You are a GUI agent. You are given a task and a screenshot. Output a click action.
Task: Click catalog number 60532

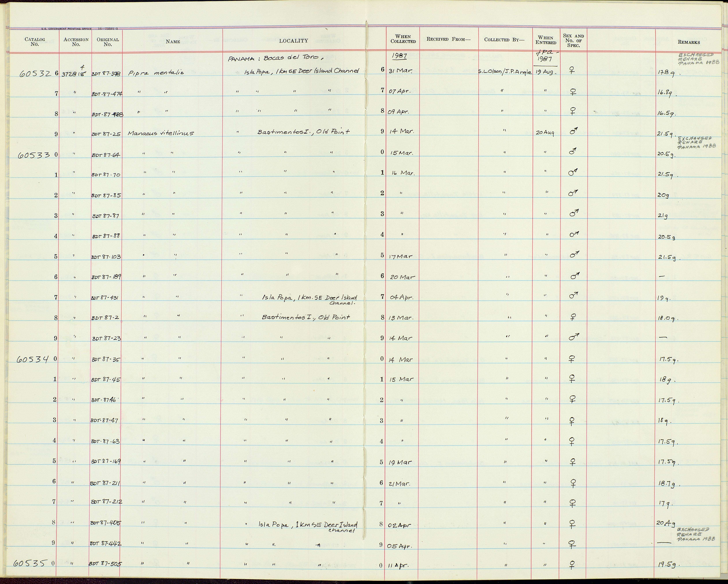[x=36, y=73]
